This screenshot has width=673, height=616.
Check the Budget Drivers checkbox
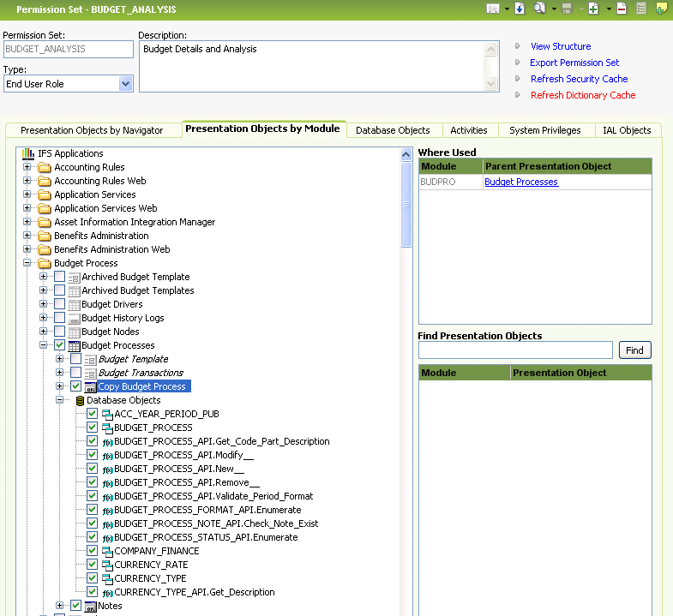click(x=60, y=304)
